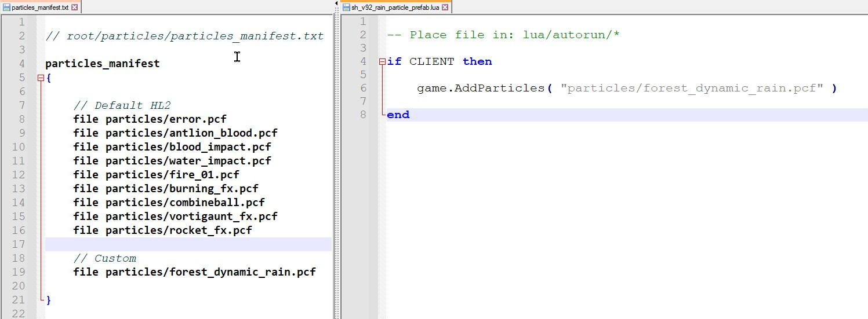Collapse the particles_manifest block fold marker
Viewport: 868px width, 319px height.
pyautogui.click(x=41, y=78)
